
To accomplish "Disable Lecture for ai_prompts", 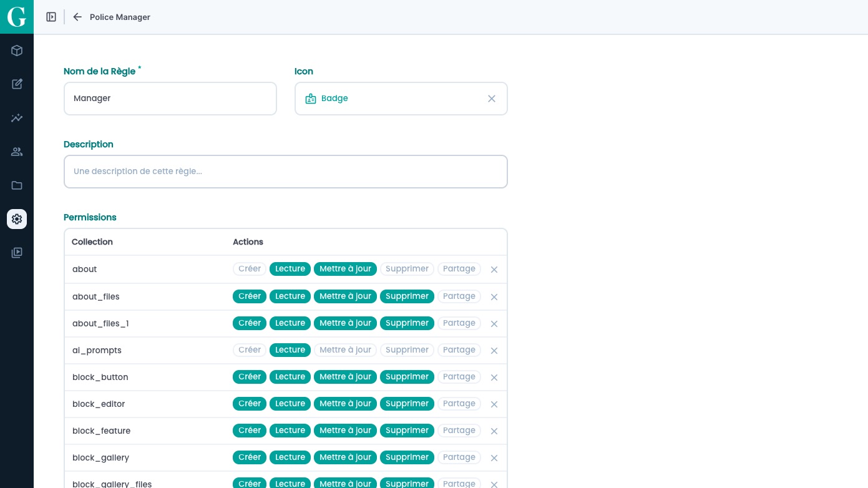I will click(290, 350).
